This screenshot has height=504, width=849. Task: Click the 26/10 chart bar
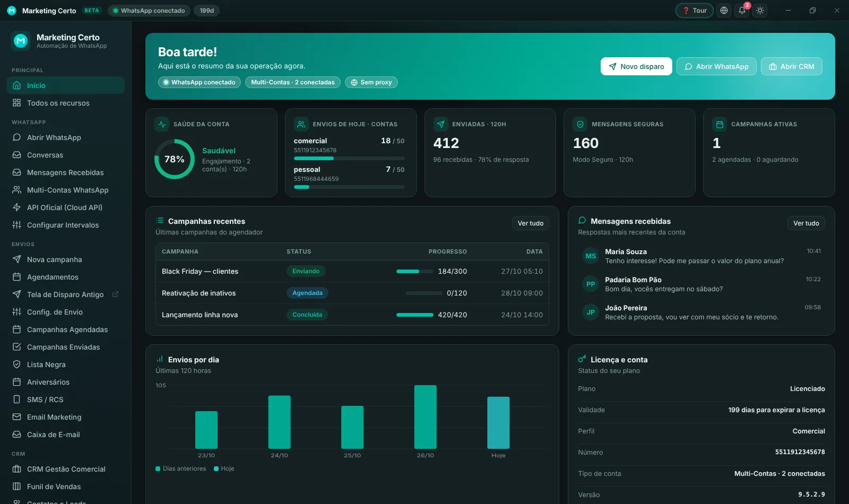click(x=426, y=417)
